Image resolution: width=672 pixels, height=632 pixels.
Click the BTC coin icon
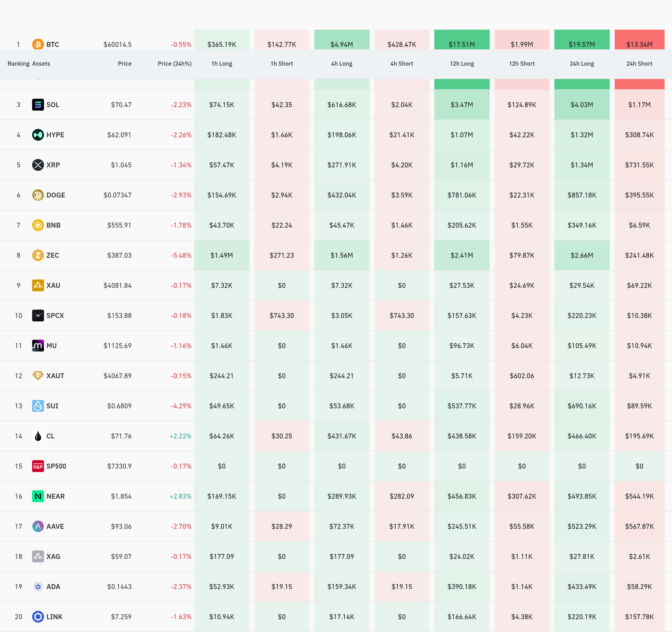[x=38, y=44]
